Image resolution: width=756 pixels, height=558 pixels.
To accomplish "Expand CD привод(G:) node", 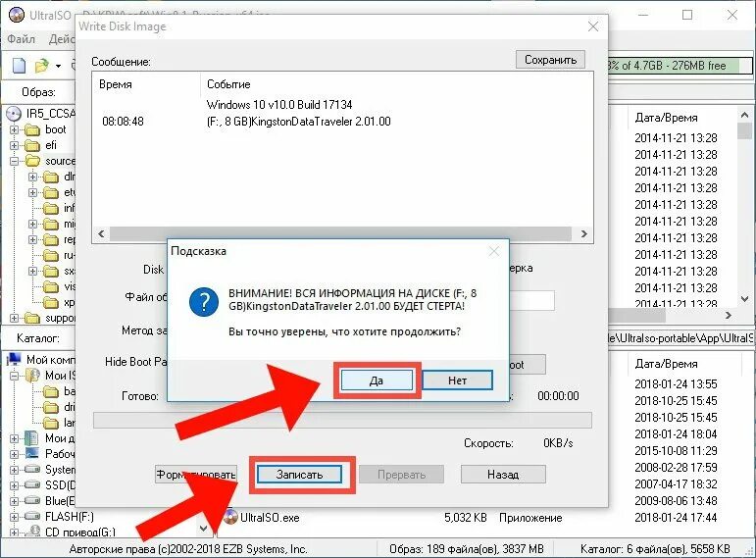I will [14, 533].
